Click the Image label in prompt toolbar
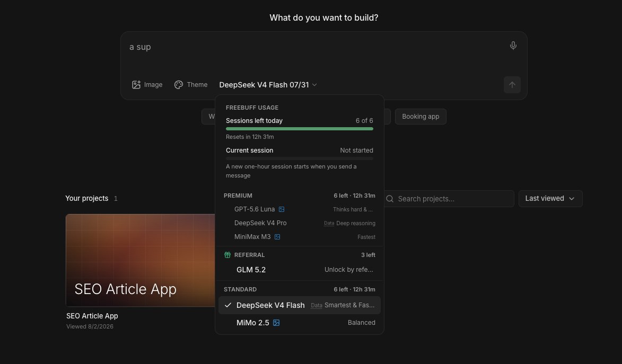The image size is (622, 364). [153, 84]
